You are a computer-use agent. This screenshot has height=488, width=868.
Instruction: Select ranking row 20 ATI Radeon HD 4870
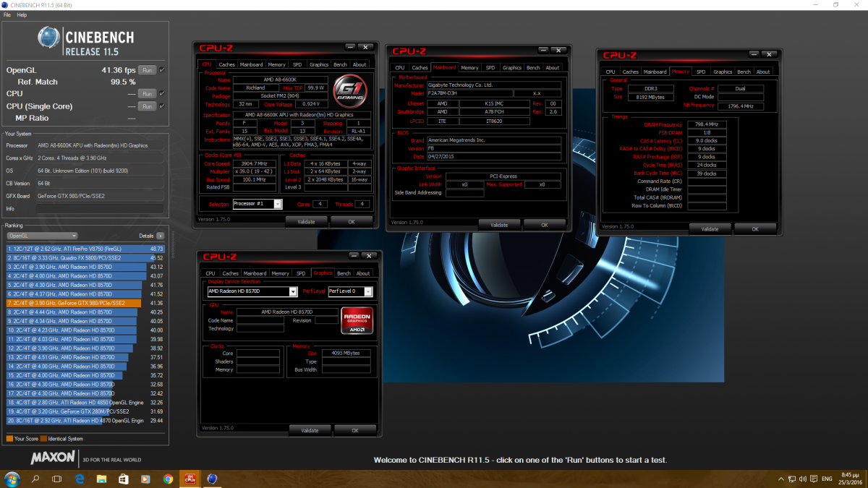point(85,420)
